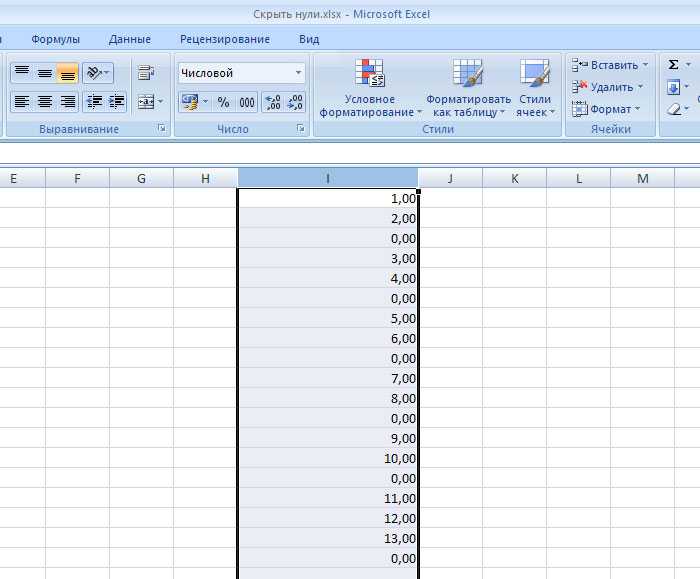Click the cell containing 2,00

click(x=328, y=218)
